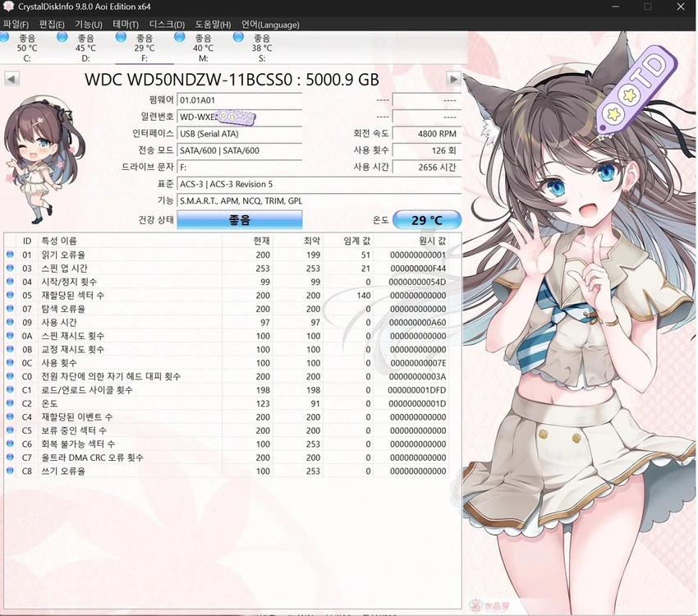Click status dot for 0A 스핀 재시도 횟수

[10, 335]
